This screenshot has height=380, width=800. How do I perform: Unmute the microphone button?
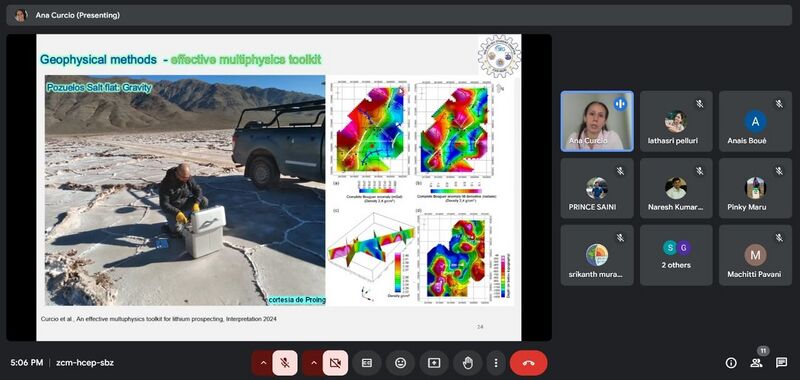[x=285, y=363]
